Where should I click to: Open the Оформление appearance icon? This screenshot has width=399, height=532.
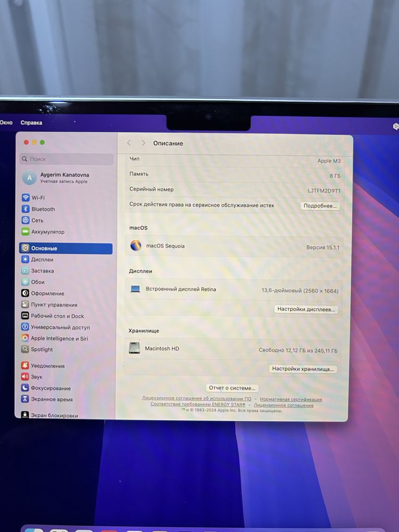click(26, 293)
